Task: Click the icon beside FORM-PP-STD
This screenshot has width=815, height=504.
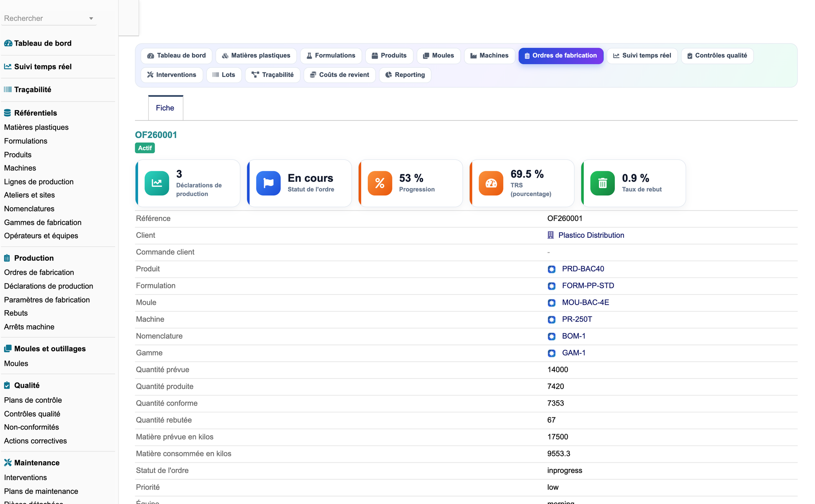Action: click(552, 286)
